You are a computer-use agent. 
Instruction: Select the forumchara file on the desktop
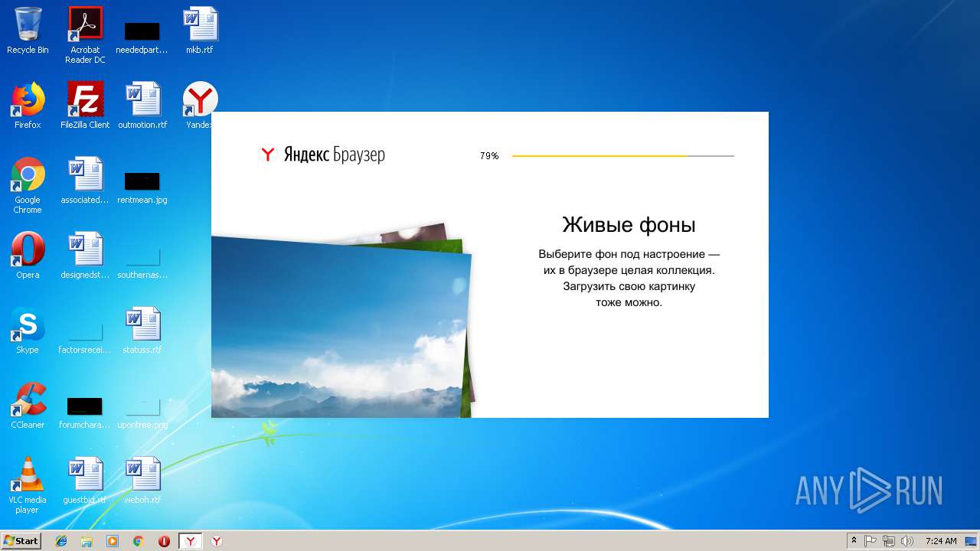(85, 413)
